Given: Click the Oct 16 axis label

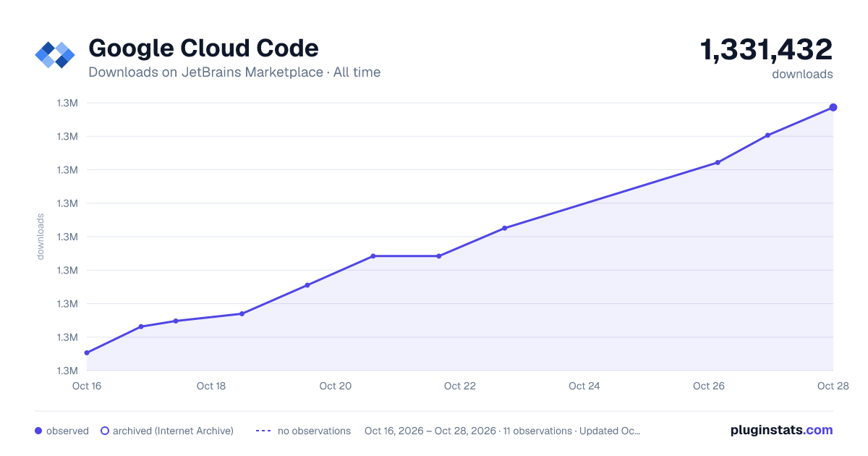Looking at the screenshot, I should pos(87,386).
